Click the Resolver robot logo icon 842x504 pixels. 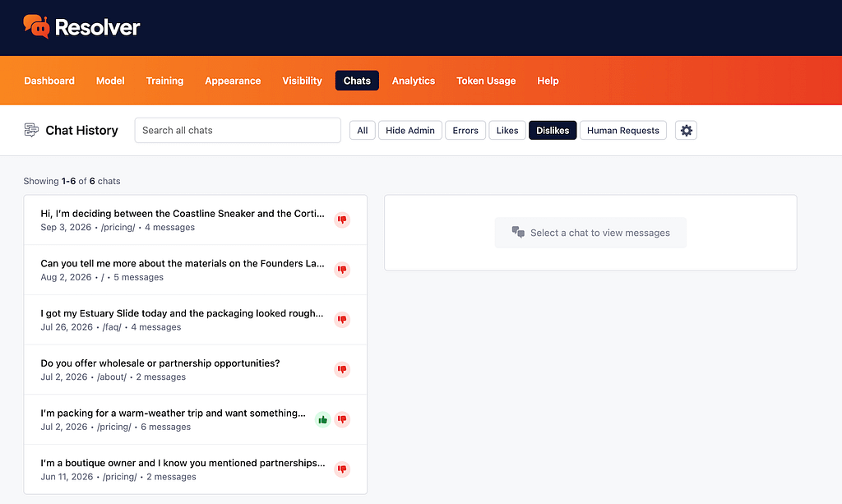[x=36, y=26]
